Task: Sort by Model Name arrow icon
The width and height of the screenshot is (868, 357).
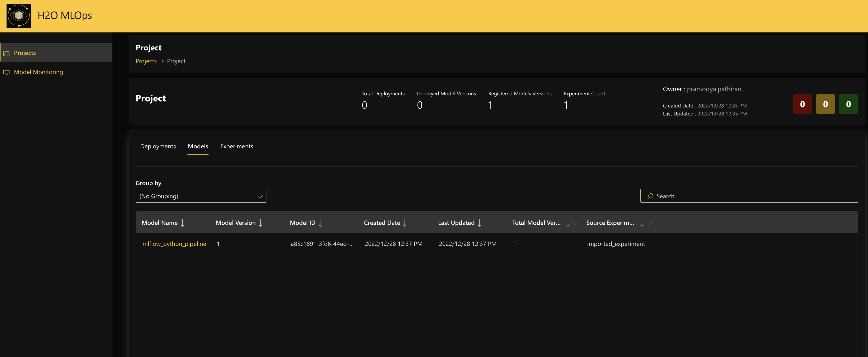Action: pos(182,223)
